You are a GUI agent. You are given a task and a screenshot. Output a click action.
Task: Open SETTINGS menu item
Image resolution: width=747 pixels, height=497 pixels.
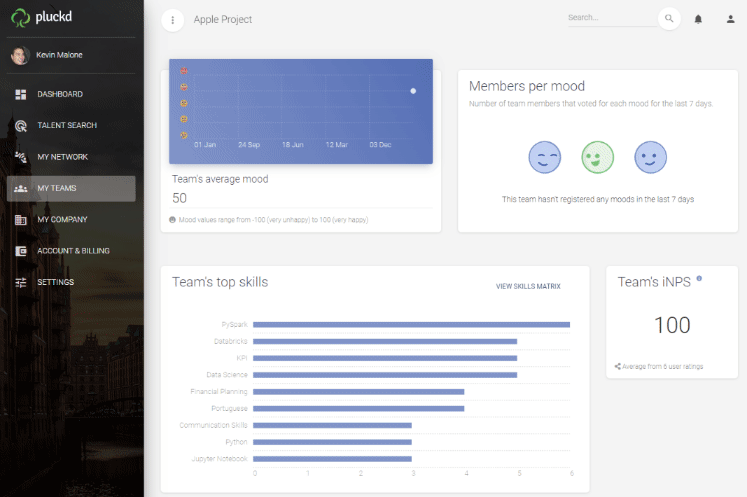[x=71, y=283]
